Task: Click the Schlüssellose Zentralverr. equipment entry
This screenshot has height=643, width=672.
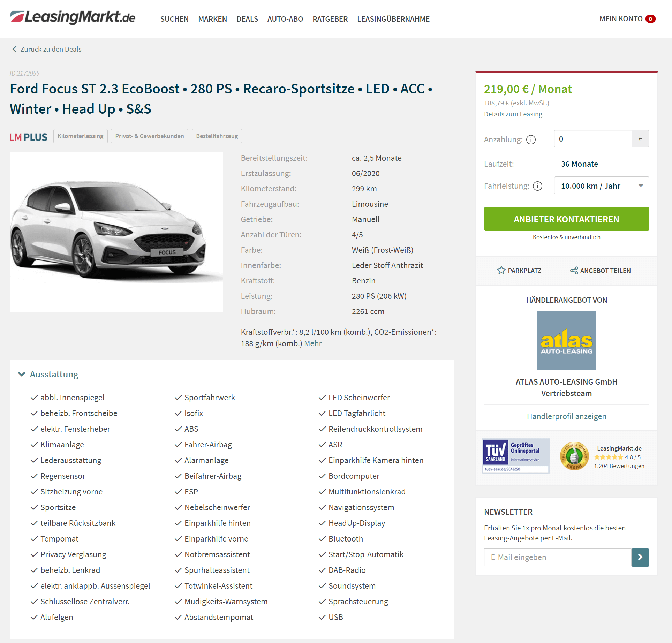Action: tap(85, 602)
